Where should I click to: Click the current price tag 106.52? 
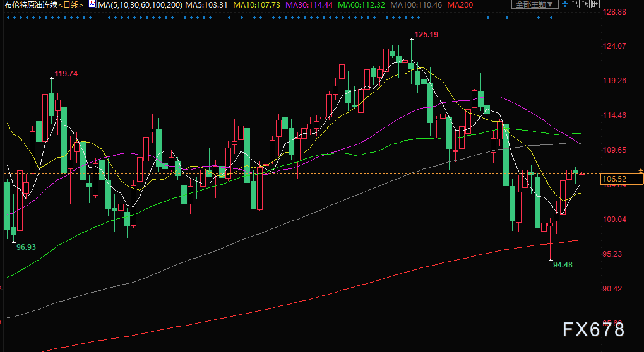coord(621,179)
